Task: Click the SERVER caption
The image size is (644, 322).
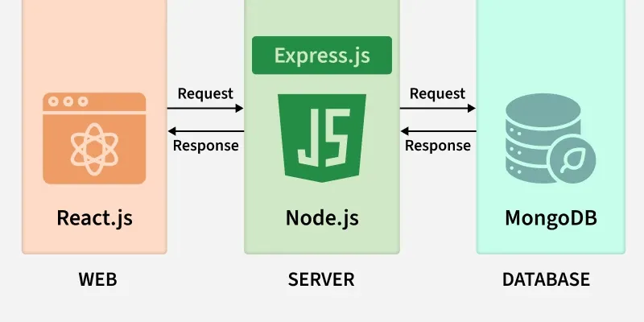Action: [321, 279]
